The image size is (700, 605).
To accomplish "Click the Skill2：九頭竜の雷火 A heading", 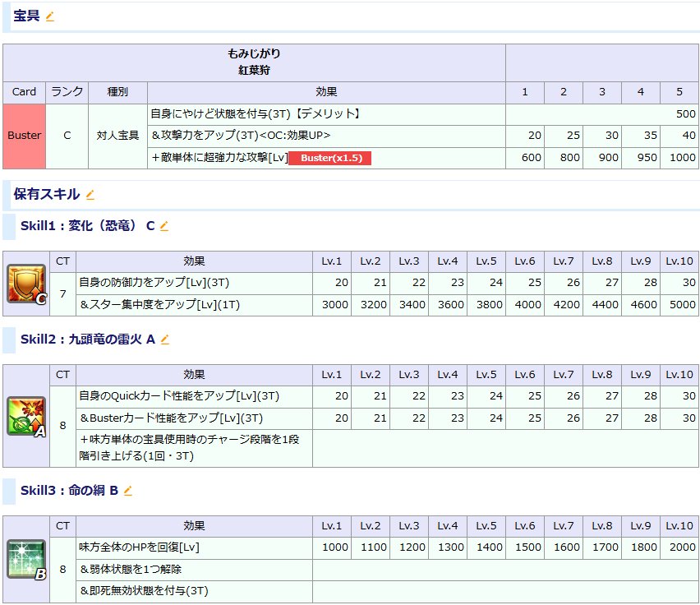I will point(88,339).
